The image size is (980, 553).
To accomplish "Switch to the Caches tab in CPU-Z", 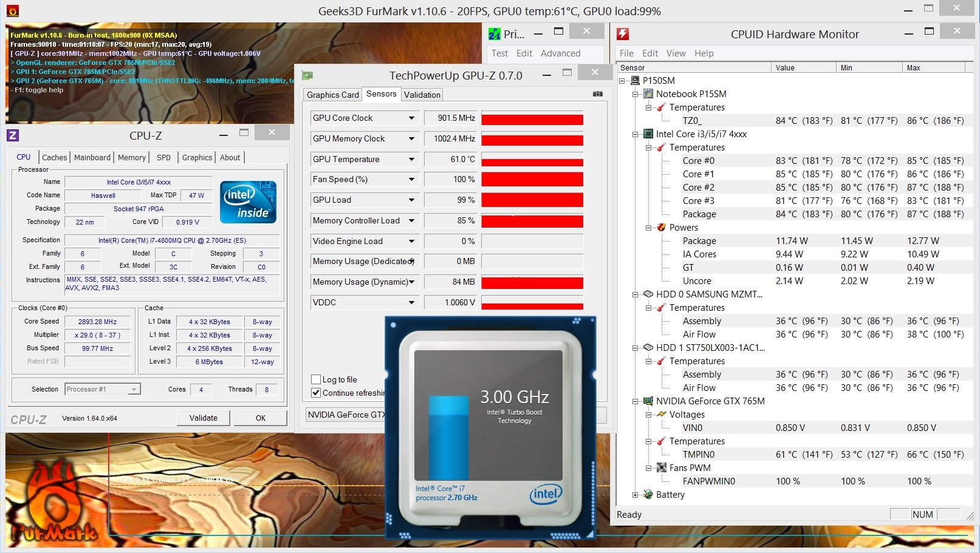I will (55, 157).
